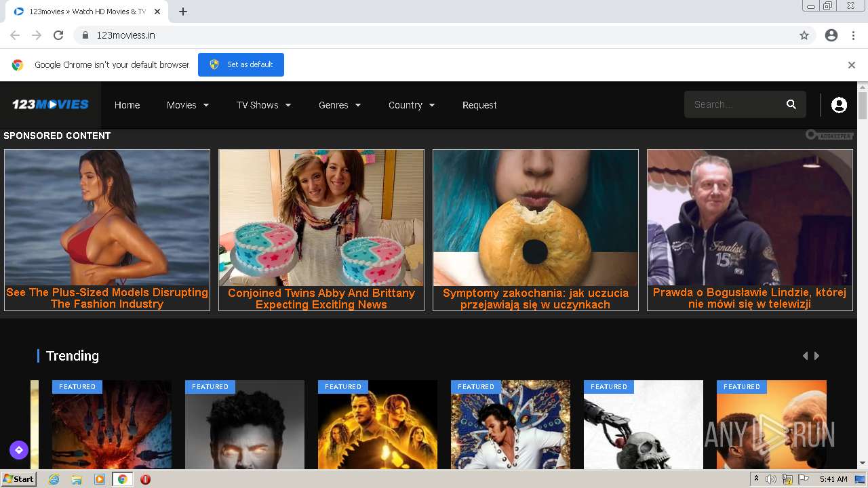Image resolution: width=868 pixels, height=488 pixels.
Task: Click the purple floating widget icon
Action: click(x=18, y=449)
